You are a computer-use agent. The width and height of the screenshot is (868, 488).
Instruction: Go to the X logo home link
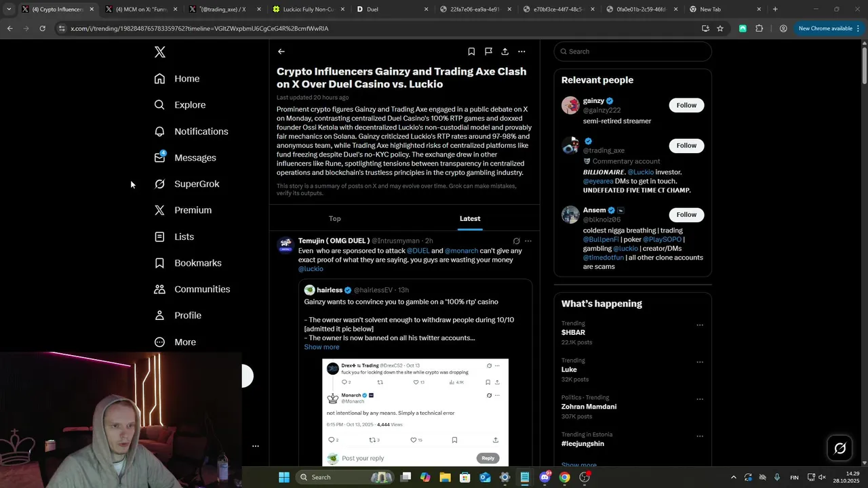159,52
